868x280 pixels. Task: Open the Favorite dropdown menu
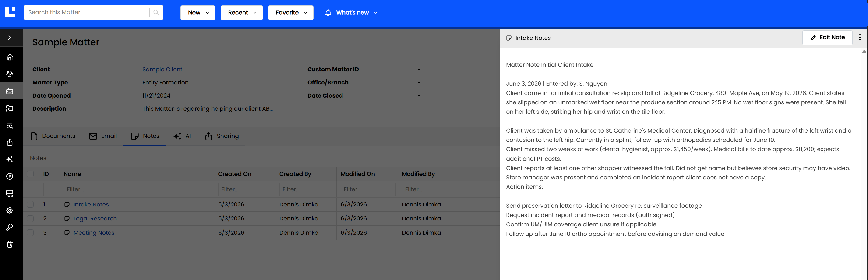(x=291, y=12)
